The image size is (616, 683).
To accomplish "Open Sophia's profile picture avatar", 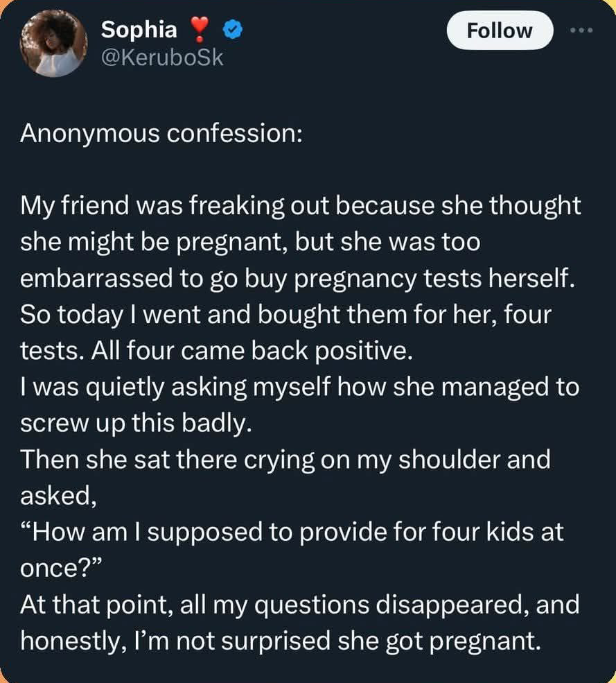I will 53,43.
